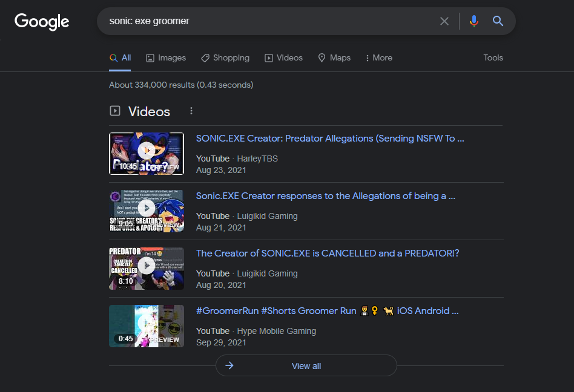The width and height of the screenshot is (574, 392).
Task: Open the Predator Allegations video link
Action: 330,139
